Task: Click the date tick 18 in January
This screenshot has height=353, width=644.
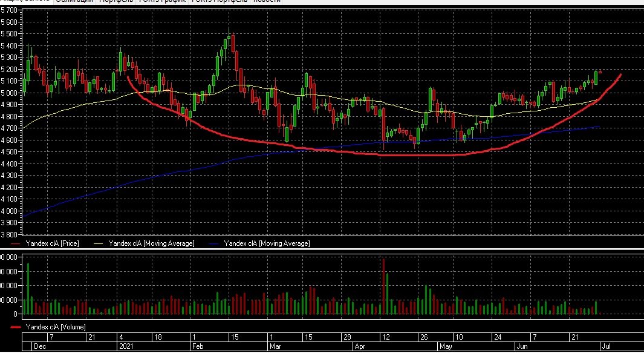Action: click(157, 337)
